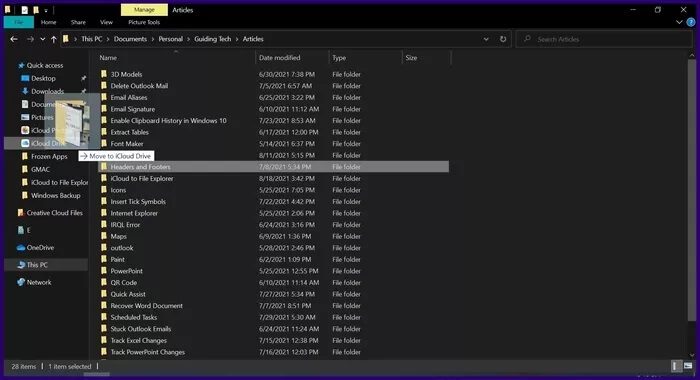This screenshot has height=380, width=700.
Task: Open the File ribbon tab
Action: (x=19, y=22)
